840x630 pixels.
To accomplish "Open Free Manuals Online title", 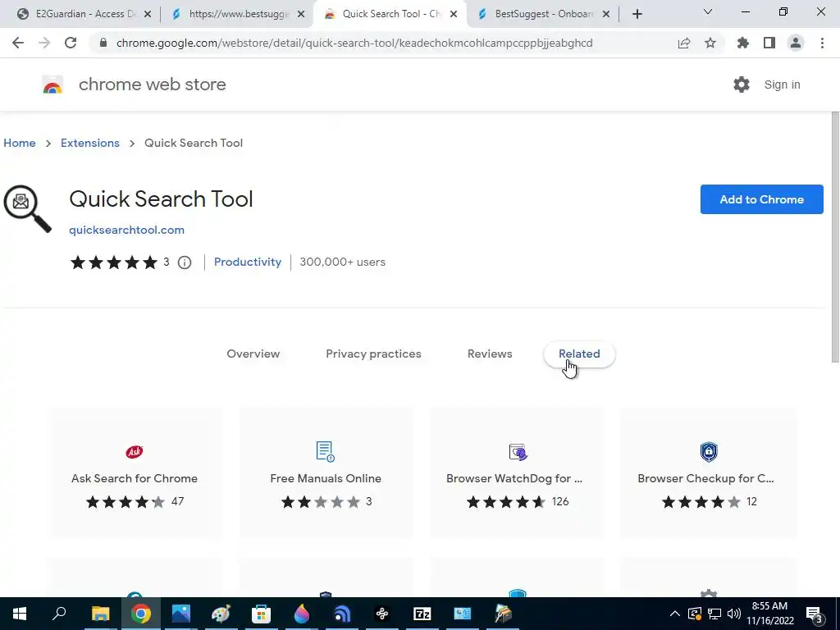I will click(x=326, y=478).
